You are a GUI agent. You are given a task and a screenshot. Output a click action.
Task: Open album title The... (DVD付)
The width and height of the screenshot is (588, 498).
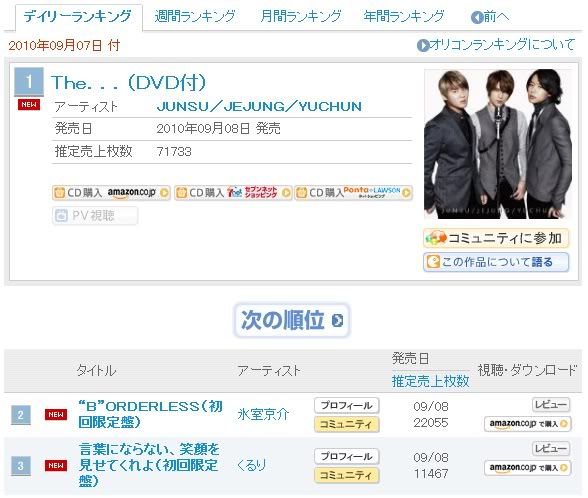tap(129, 82)
